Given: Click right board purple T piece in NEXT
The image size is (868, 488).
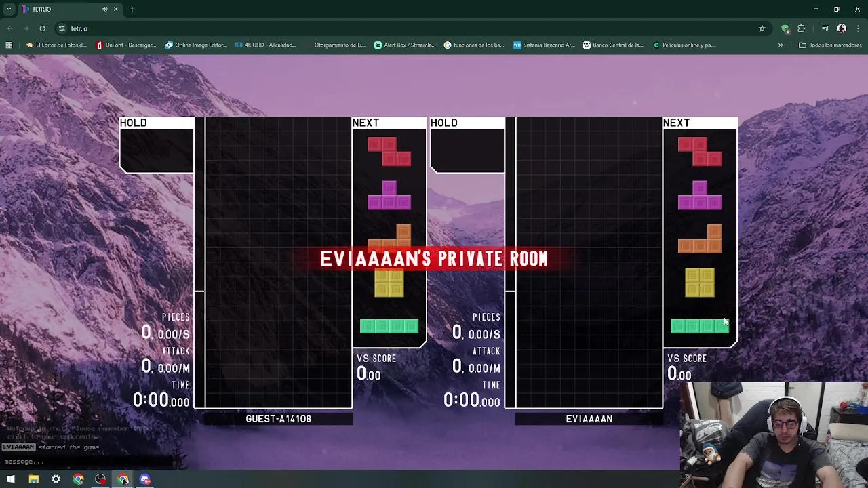Looking at the screenshot, I should click(700, 195).
